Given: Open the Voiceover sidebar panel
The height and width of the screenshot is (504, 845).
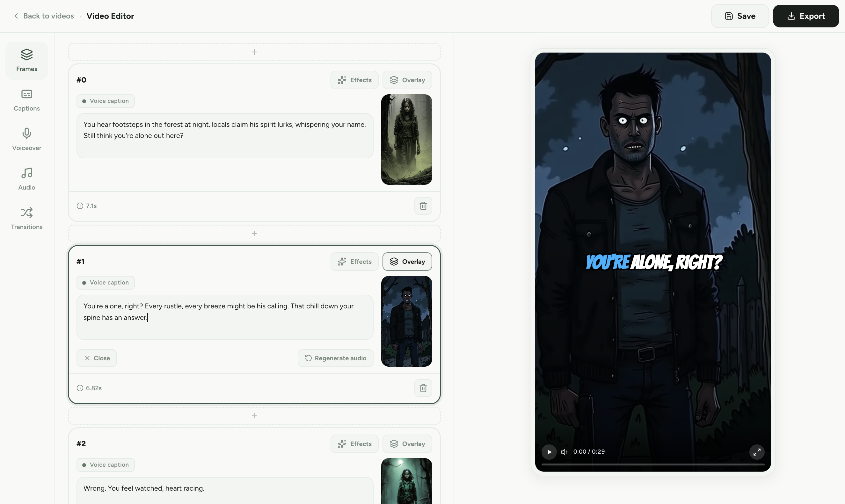Looking at the screenshot, I should click(26, 140).
